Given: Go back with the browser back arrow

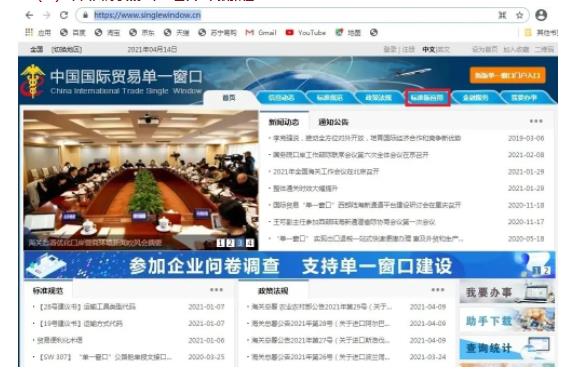Looking at the screenshot, I should pos(29,15).
